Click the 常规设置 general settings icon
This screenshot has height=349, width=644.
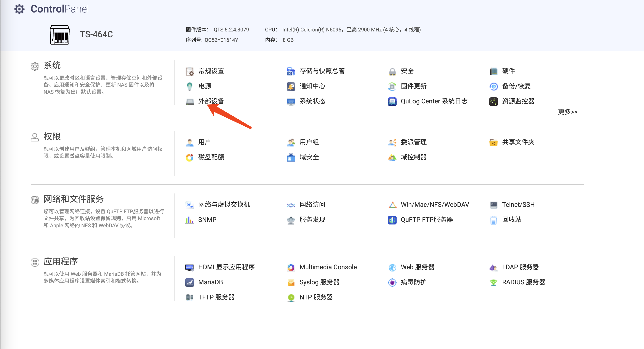coord(190,72)
